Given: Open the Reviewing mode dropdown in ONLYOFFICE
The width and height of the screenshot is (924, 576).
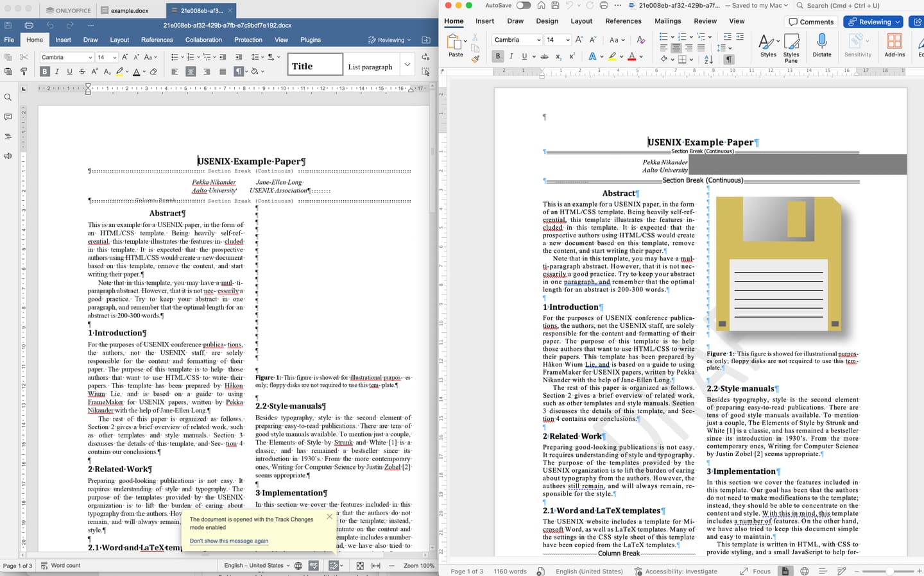Looking at the screenshot, I should 389,40.
